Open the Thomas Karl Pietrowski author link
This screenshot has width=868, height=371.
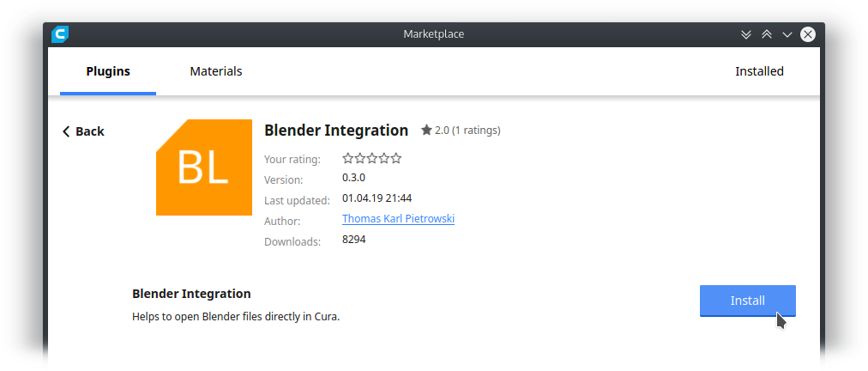(398, 219)
